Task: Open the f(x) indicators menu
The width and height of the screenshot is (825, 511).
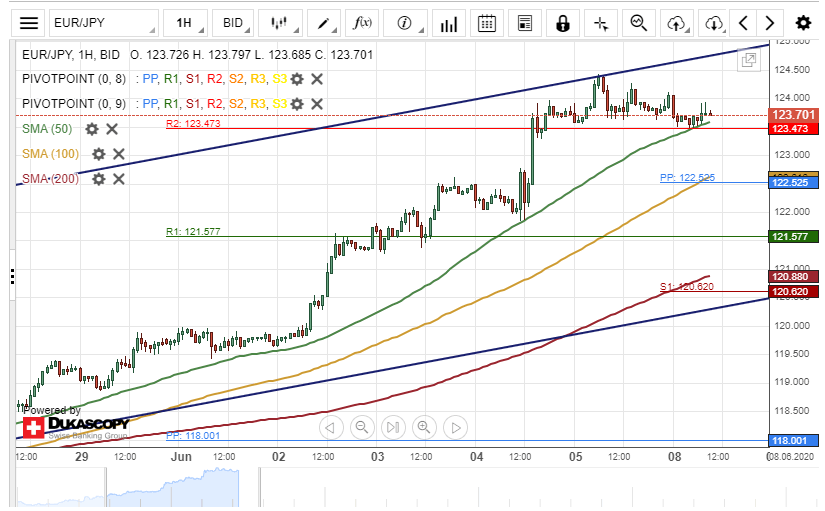Action: click(364, 22)
